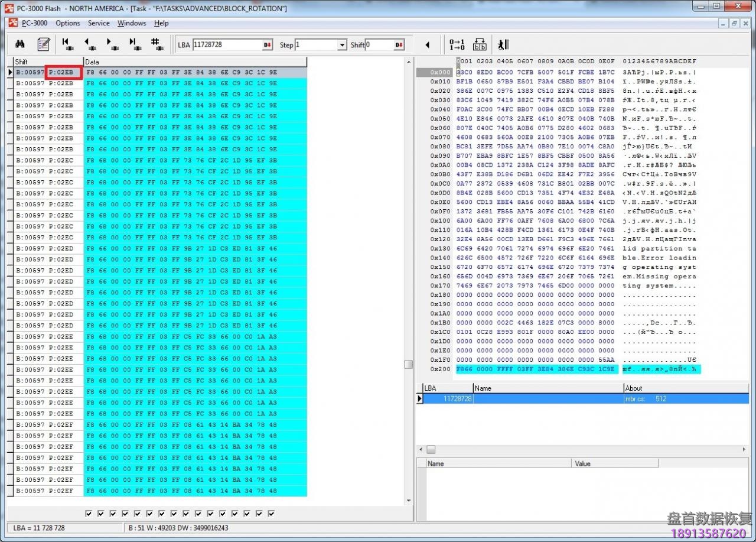Open the Service menu
The image size is (756, 542).
[x=99, y=23]
